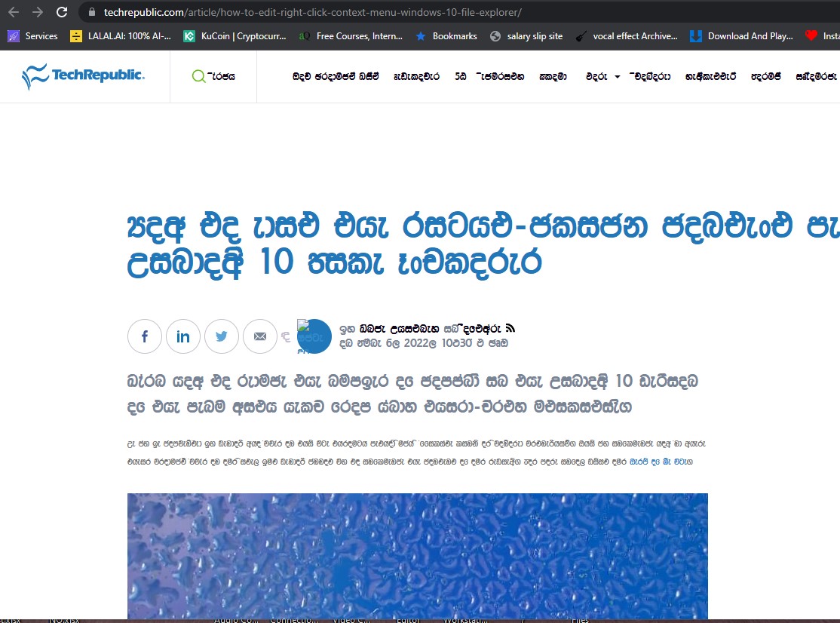Open the salary slip site bookmark

click(526, 36)
